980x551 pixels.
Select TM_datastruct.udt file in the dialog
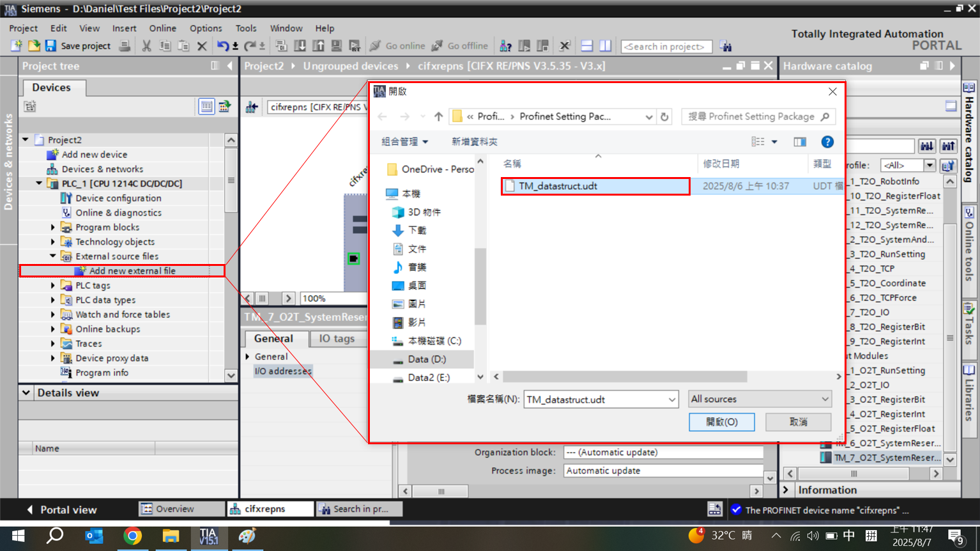tap(596, 186)
